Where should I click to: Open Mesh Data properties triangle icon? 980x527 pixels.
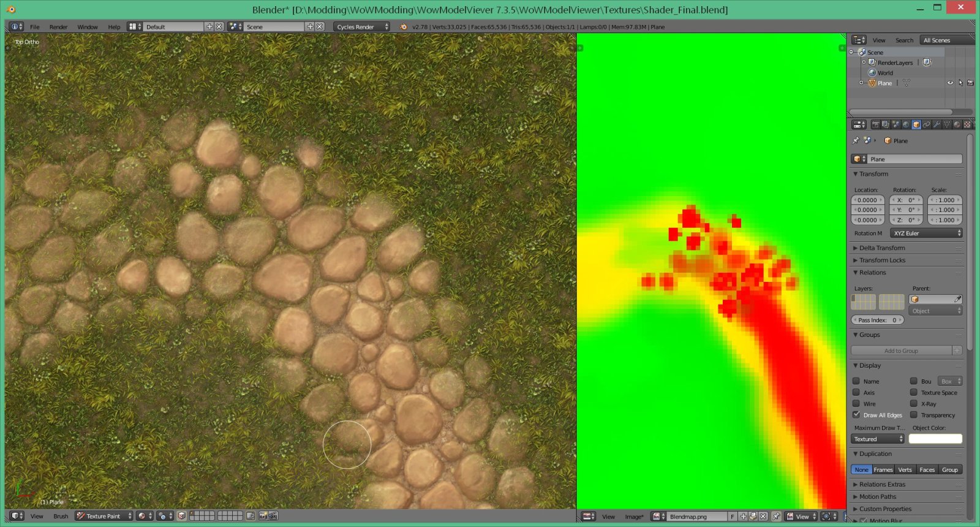coord(947,124)
